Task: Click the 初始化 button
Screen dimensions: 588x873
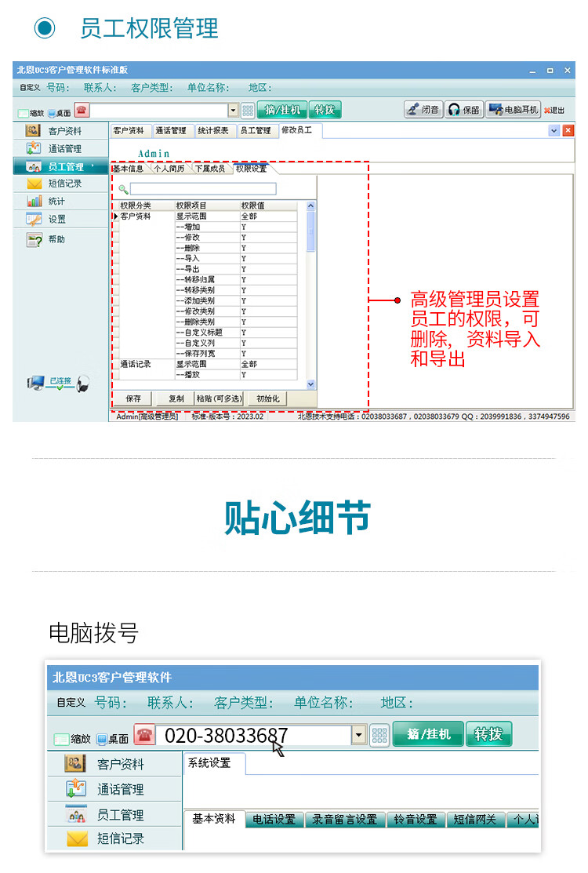Action: 267,398
